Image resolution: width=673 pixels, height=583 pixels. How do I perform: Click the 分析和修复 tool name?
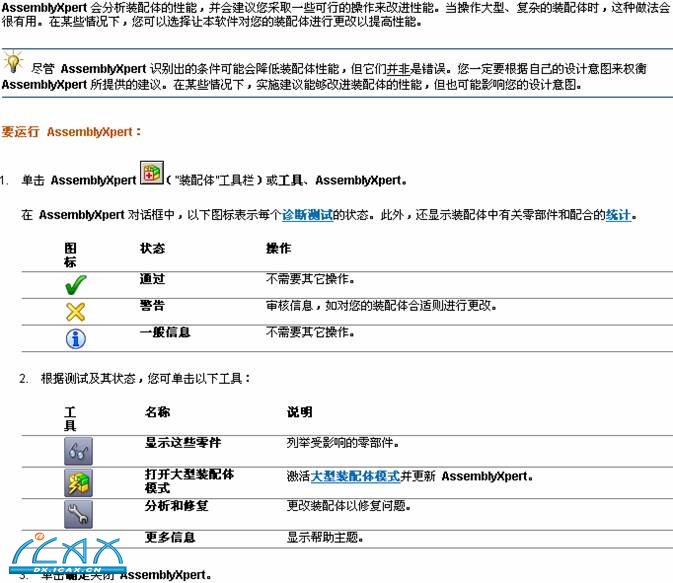(x=176, y=506)
